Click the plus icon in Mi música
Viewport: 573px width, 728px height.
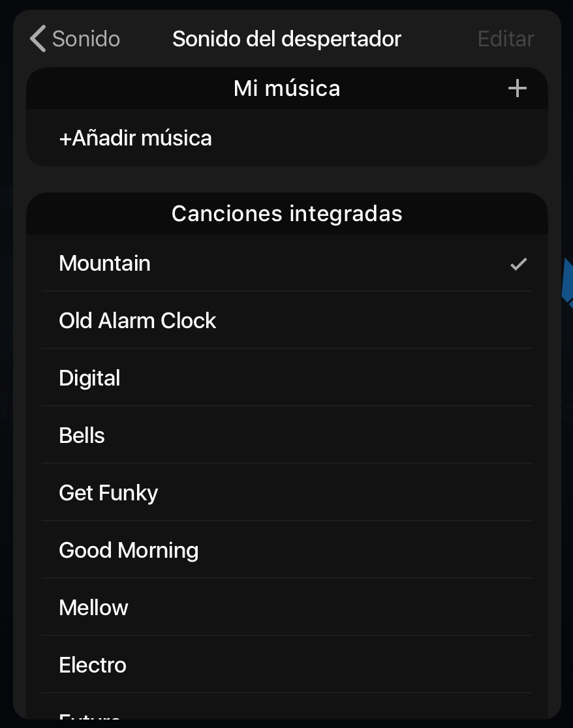tap(518, 89)
